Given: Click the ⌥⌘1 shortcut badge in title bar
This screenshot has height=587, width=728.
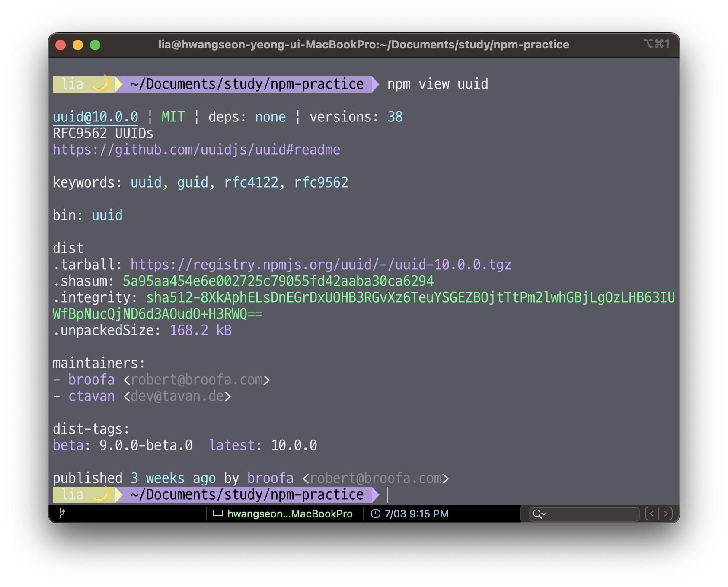Looking at the screenshot, I should coord(657,44).
